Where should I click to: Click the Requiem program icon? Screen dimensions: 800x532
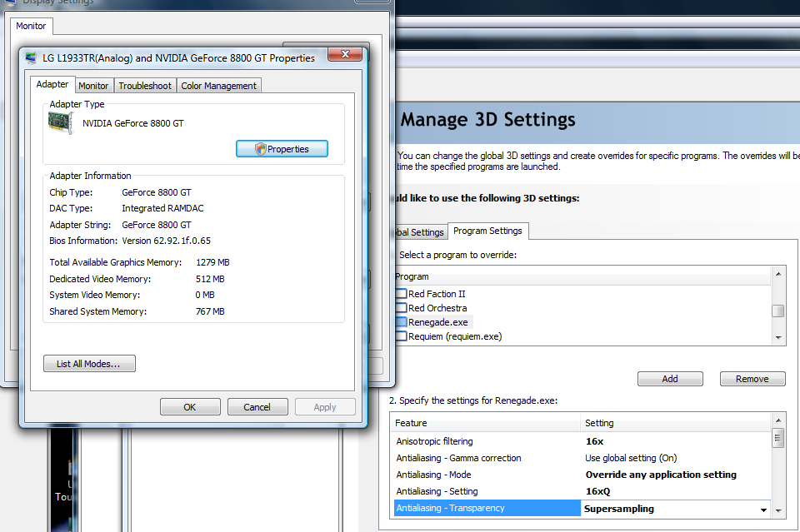pos(401,336)
